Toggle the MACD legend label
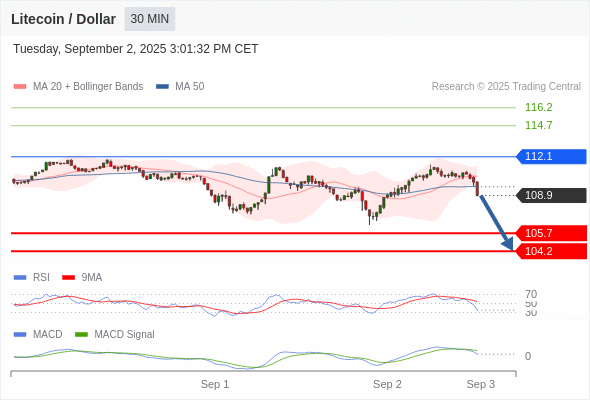This screenshot has height=400, width=590. pos(47,334)
